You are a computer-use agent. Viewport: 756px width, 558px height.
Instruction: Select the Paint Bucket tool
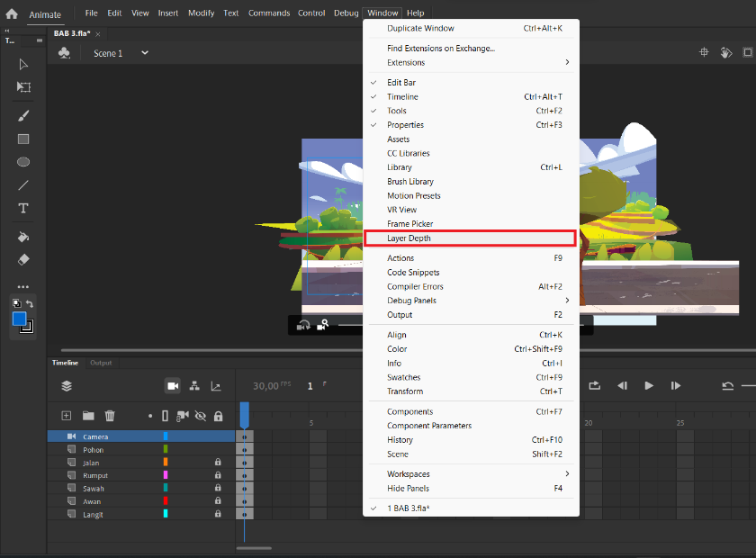(x=23, y=237)
